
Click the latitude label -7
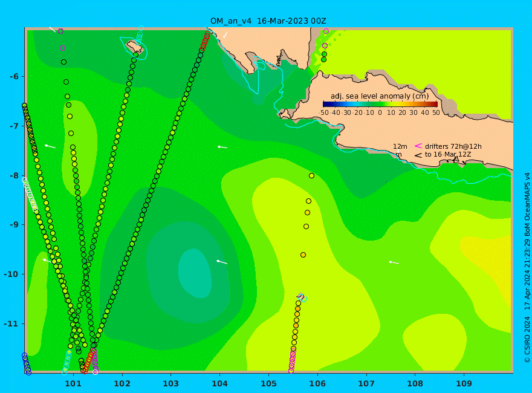coord(15,126)
